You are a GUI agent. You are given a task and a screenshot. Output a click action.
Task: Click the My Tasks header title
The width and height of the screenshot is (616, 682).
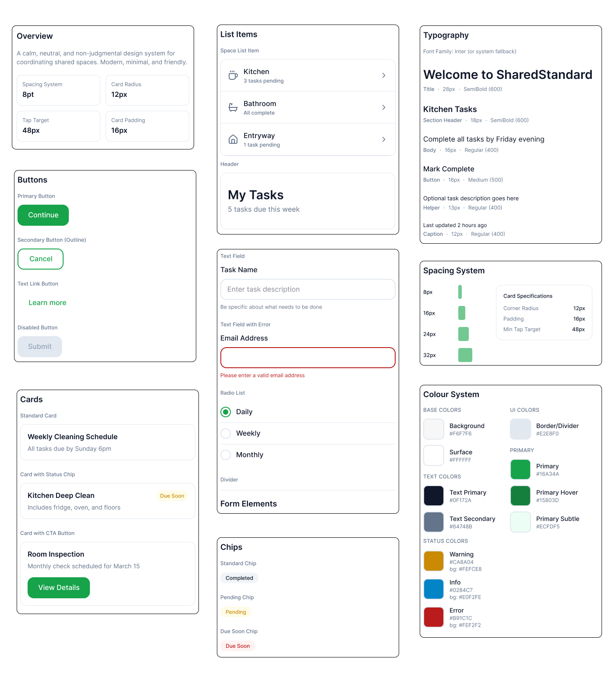click(x=255, y=195)
